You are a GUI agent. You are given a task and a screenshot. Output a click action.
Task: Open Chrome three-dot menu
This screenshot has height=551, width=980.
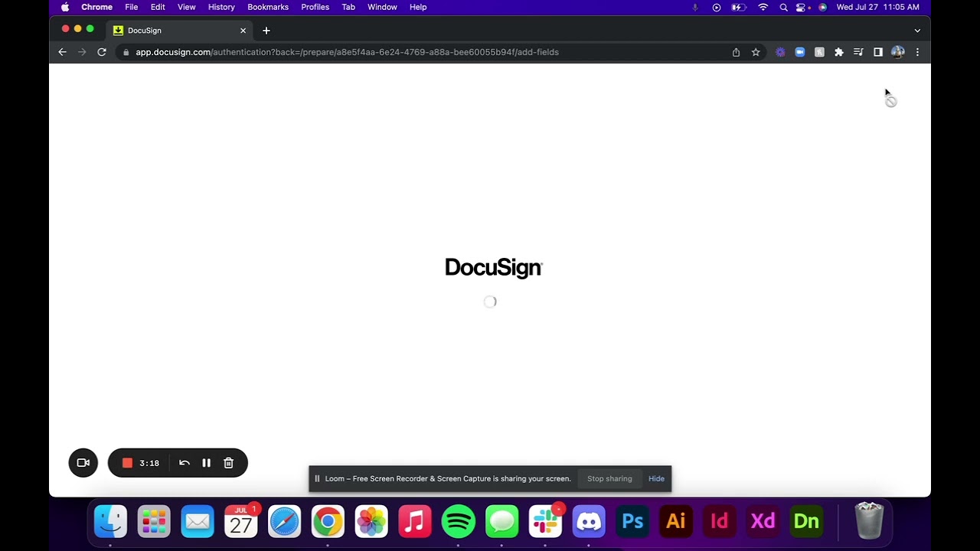[917, 52]
